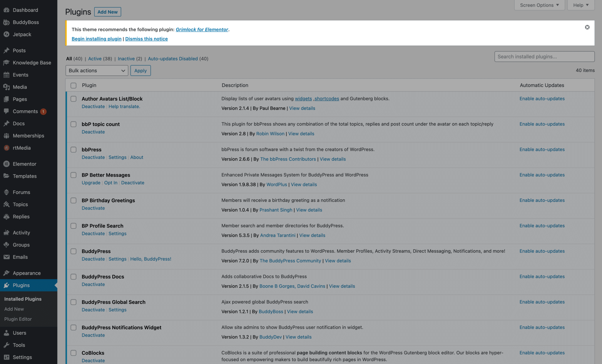The image size is (602, 364).
Task: Select the bbPress plugin checkbox
Action: pos(73,150)
